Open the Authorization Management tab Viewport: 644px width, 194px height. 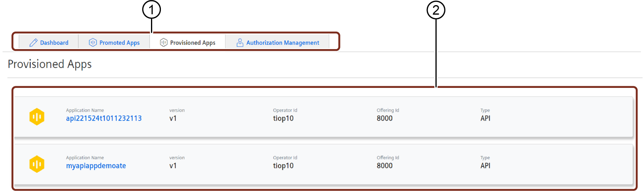coord(277,42)
